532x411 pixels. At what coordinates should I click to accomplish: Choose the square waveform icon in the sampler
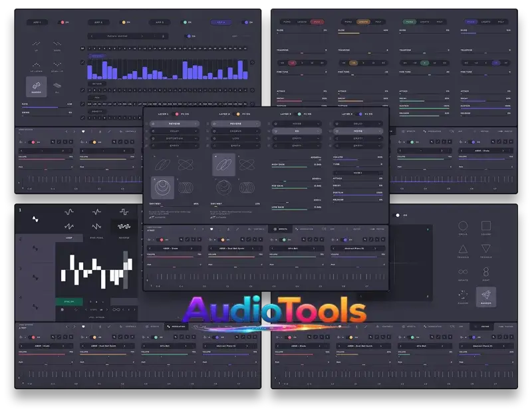124,212
